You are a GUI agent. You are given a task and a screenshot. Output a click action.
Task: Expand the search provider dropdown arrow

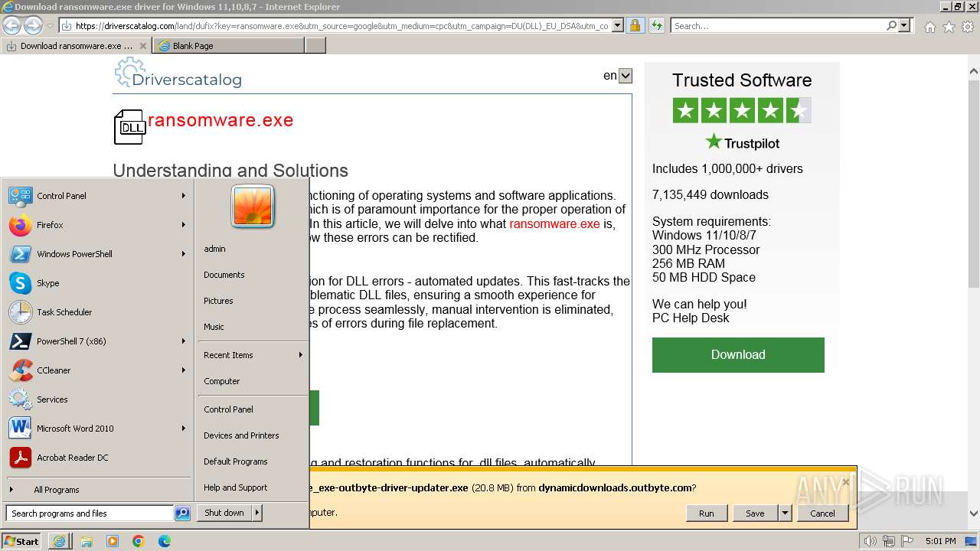pos(905,25)
